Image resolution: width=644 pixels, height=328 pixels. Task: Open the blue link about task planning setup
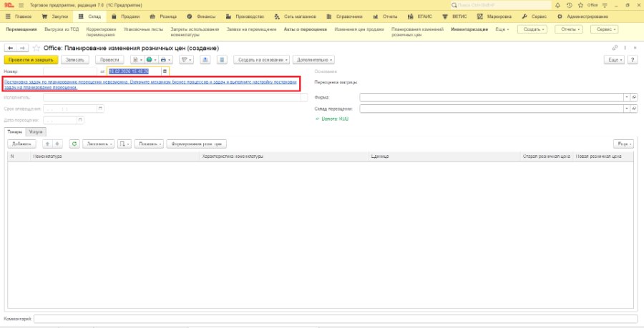[x=150, y=84]
